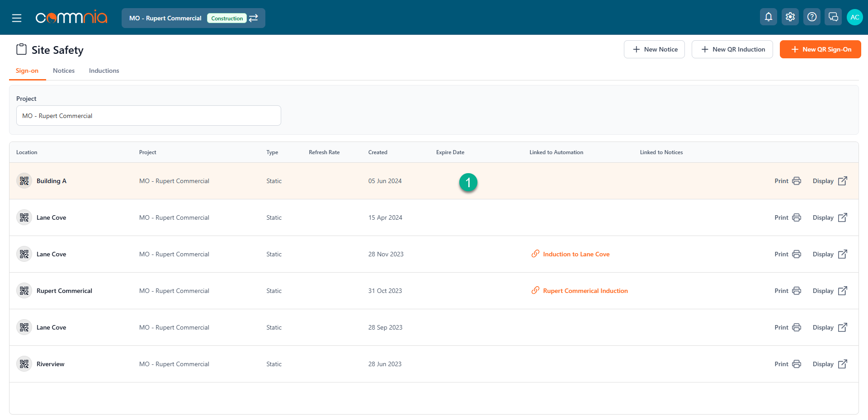The image size is (868, 420).
Task: Display the Building A sign-on
Action: (x=830, y=181)
